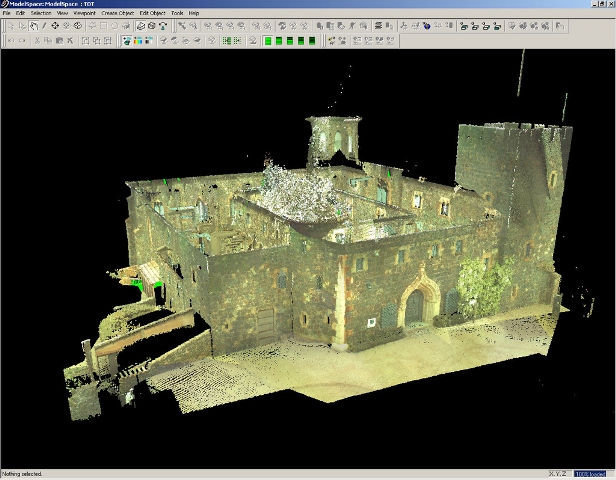Image resolution: width=616 pixels, height=480 pixels.
Task: Click the paste clipboard icon
Action: (59, 40)
